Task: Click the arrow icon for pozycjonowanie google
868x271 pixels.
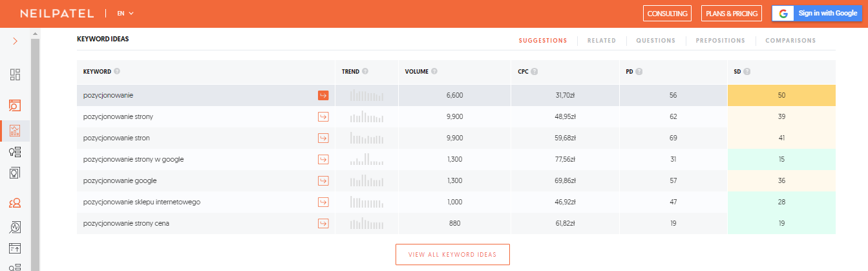Action: coord(323,181)
